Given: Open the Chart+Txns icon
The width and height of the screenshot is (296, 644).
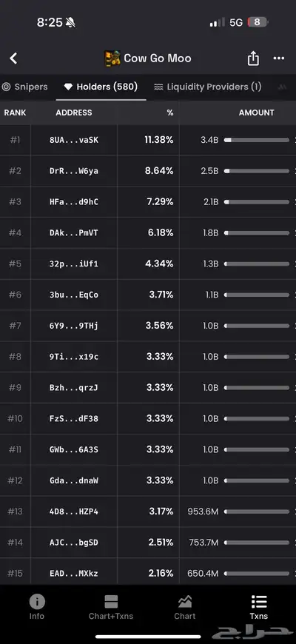Looking at the screenshot, I should 111,602.
